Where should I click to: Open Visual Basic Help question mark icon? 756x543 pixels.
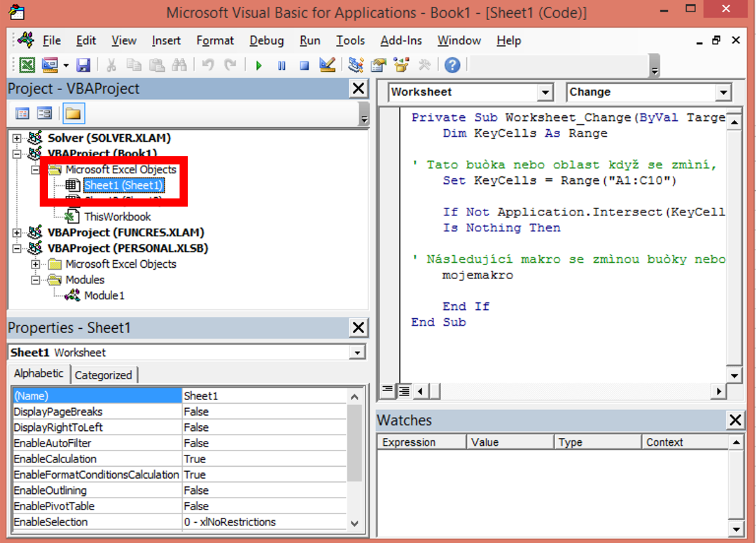[x=452, y=65]
